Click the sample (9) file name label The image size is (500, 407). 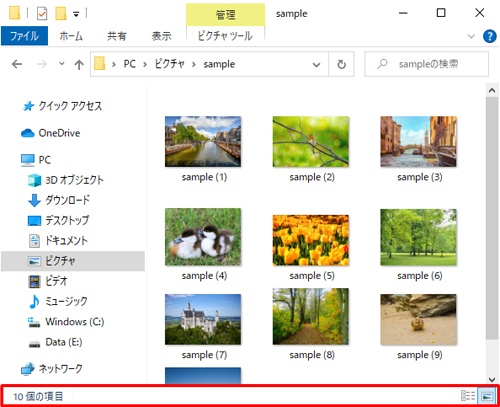(420, 355)
